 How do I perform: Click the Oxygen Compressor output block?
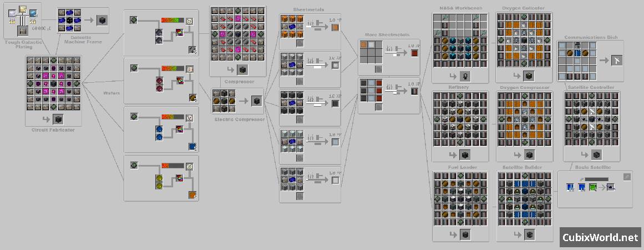click(529, 155)
